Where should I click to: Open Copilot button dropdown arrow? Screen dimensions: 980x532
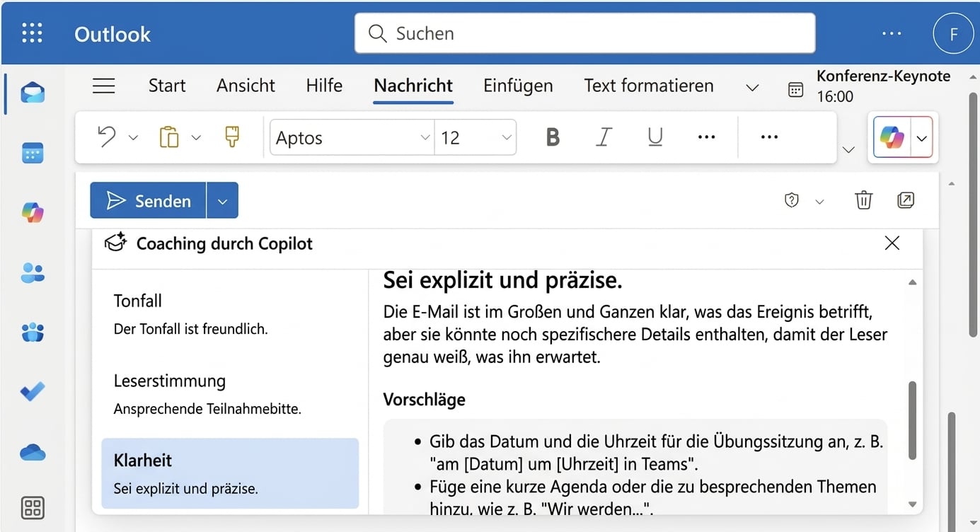(x=921, y=138)
